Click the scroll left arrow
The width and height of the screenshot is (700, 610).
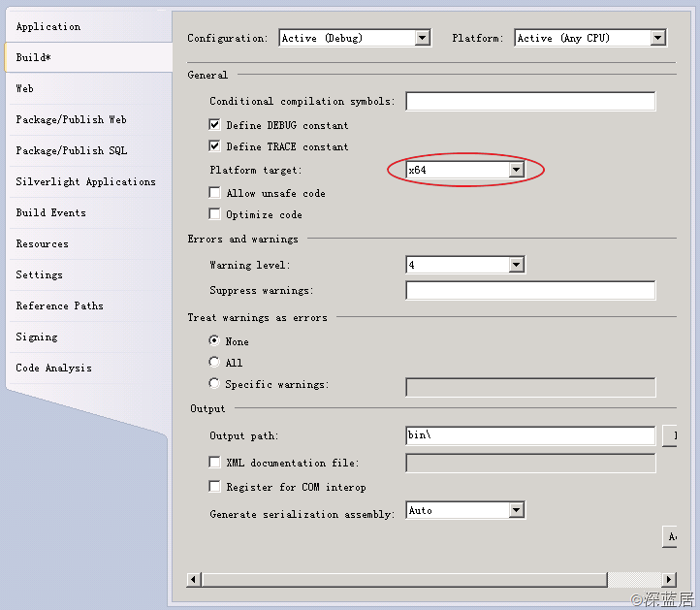click(x=193, y=580)
